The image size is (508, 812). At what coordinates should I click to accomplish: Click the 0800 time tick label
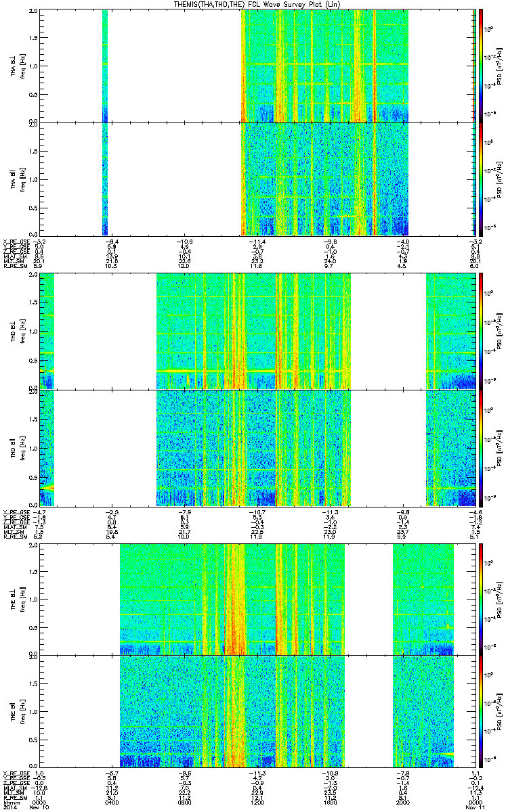pyautogui.click(x=184, y=802)
